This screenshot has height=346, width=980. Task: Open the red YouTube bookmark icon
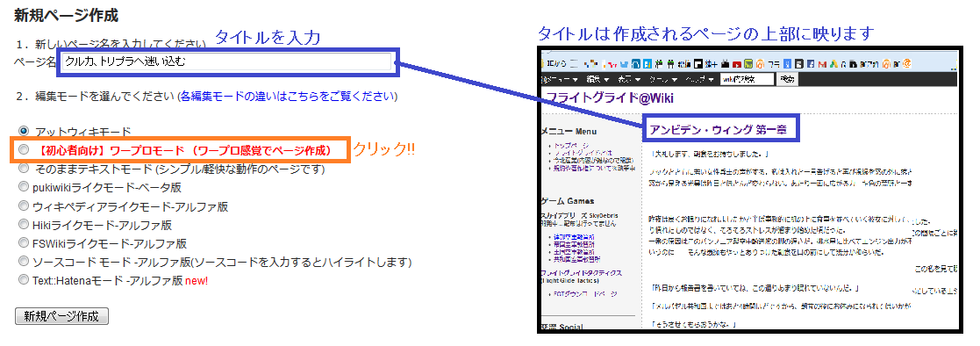coord(736,64)
